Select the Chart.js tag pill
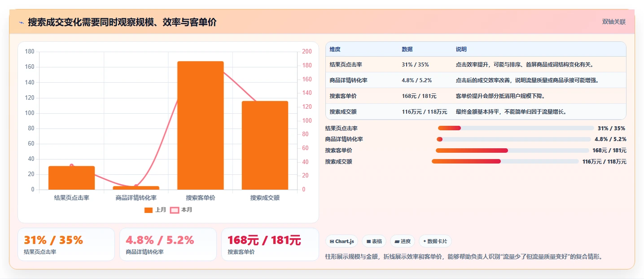Screen dimensions: 644x279 point(342,241)
